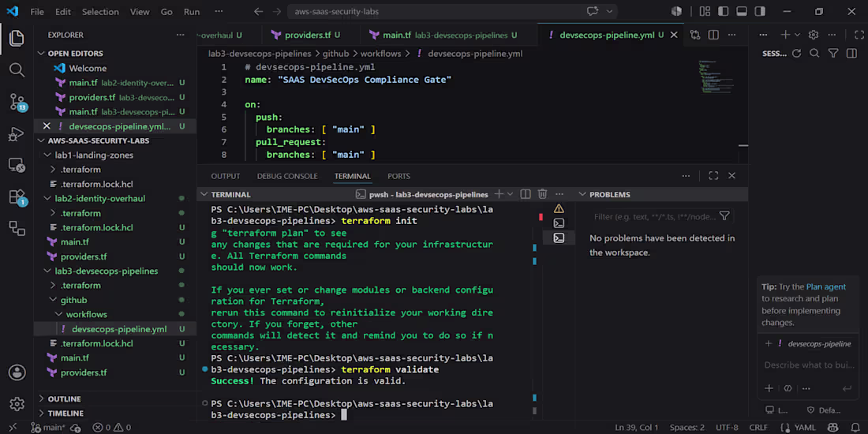Switch to the DEBUG CONSOLE panel tab
This screenshot has height=434, width=868.
tap(287, 176)
